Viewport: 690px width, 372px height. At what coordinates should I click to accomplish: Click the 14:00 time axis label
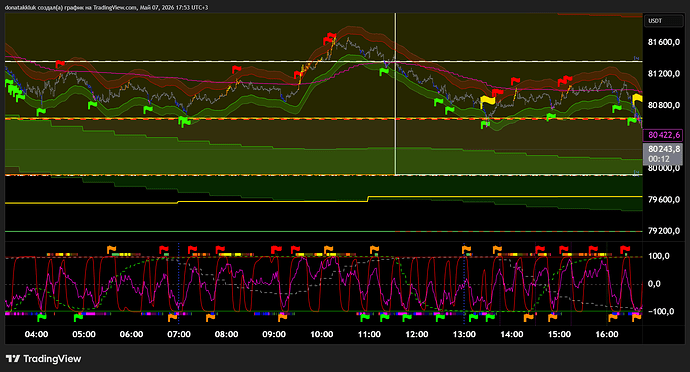[512, 334]
